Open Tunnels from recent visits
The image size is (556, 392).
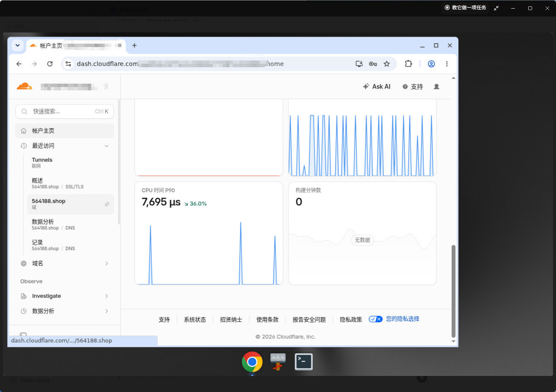tap(71, 163)
